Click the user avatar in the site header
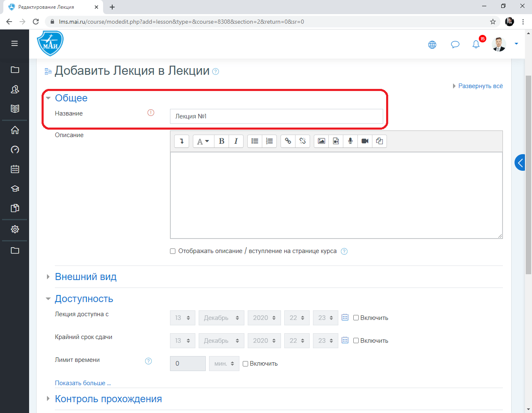The width and height of the screenshot is (532, 413). pyautogui.click(x=499, y=44)
